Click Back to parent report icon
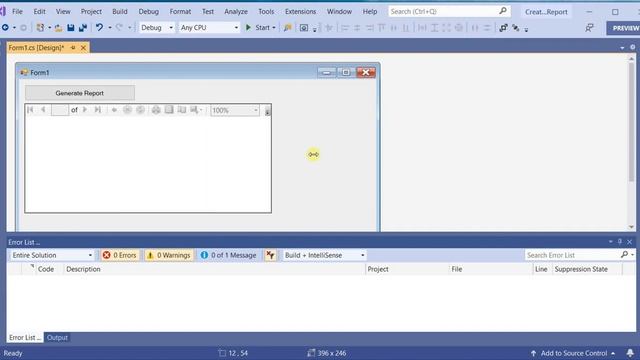Viewport: 640px width, 360px height. pyautogui.click(x=114, y=110)
